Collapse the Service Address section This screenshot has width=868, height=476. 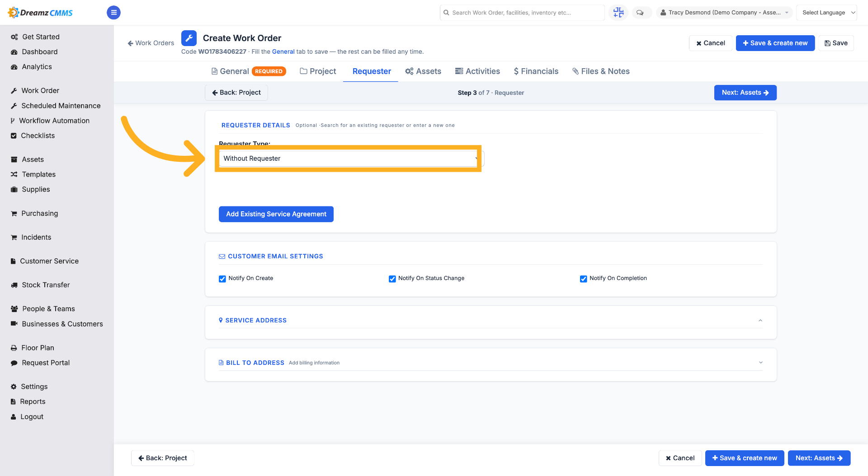(x=760, y=321)
